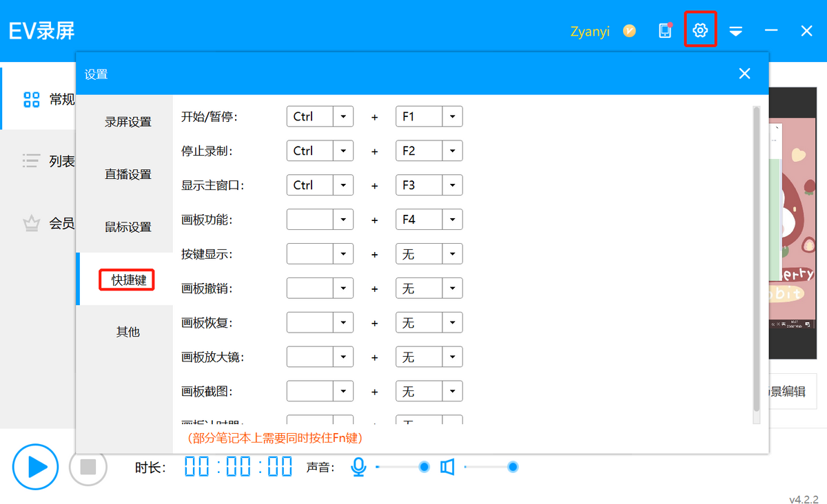The height and width of the screenshot is (504, 827).
Task: Start recording with the play button
Action: pos(34,468)
